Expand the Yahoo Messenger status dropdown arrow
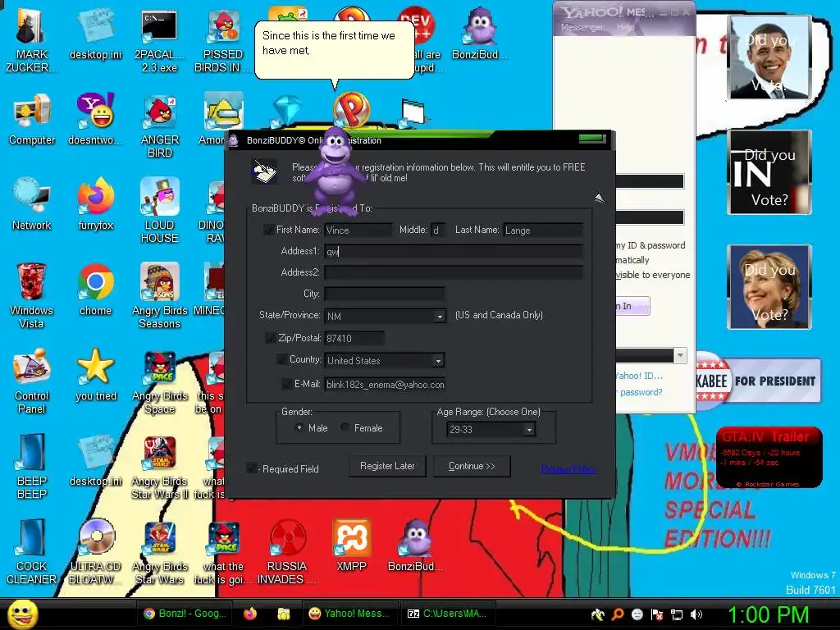 [x=680, y=355]
